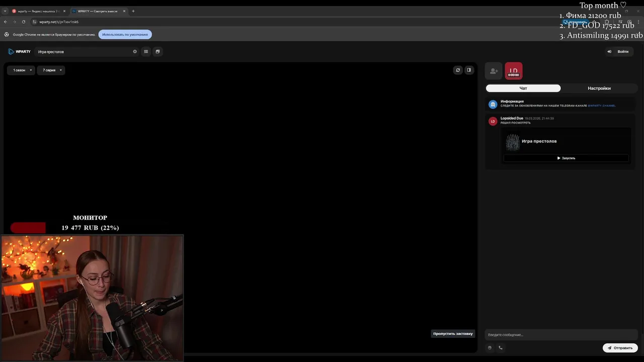Click the Игра престолов title in chat card
The width and height of the screenshot is (644, 362).
[539, 141]
